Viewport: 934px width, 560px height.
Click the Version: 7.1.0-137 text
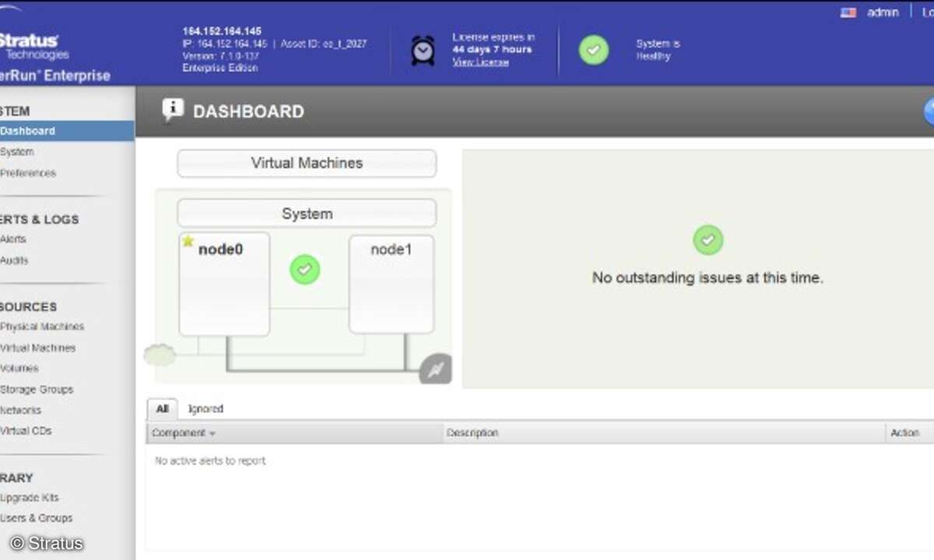220,56
